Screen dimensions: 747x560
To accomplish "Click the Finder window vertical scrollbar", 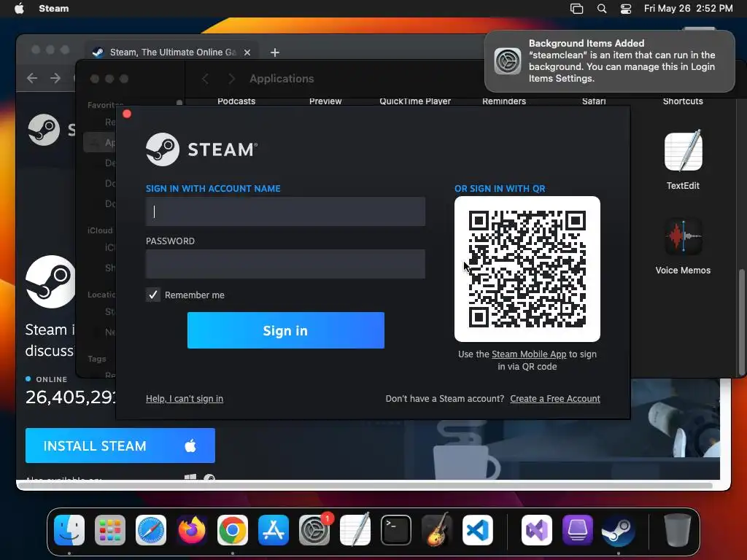I will click(x=741, y=322).
